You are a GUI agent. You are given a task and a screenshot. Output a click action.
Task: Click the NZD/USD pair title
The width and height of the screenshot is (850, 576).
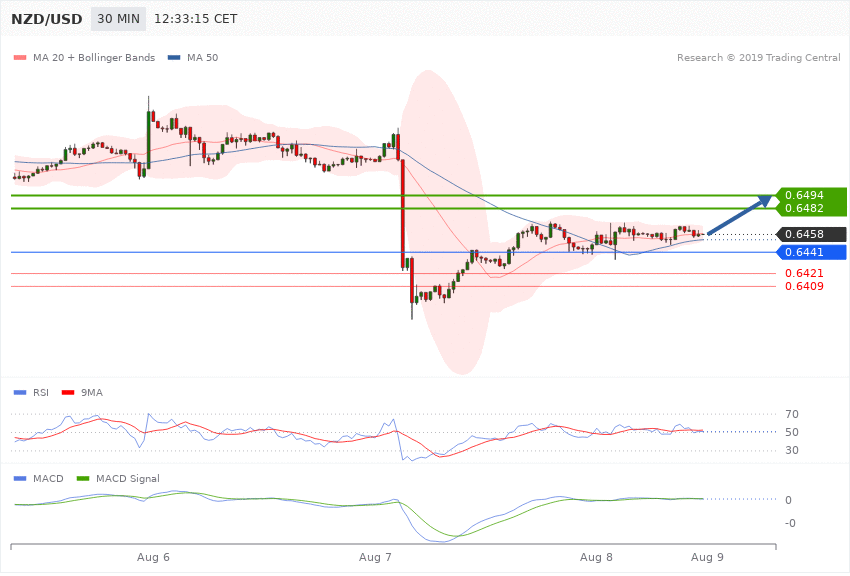[x=47, y=19]
